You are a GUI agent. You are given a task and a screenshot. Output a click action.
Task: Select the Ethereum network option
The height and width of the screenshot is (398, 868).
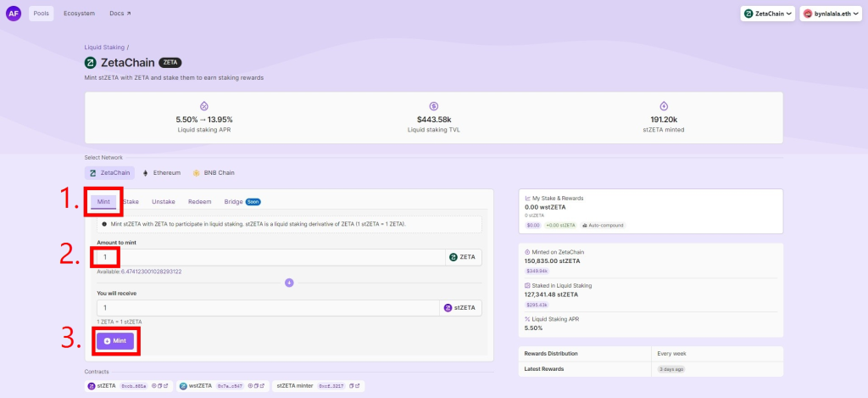pyautogui.click(x=161, y=172)
